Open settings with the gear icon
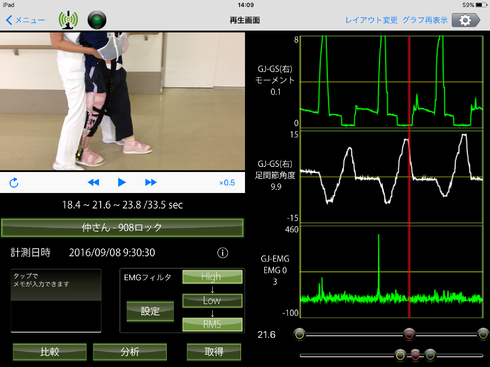 point(466,20)
